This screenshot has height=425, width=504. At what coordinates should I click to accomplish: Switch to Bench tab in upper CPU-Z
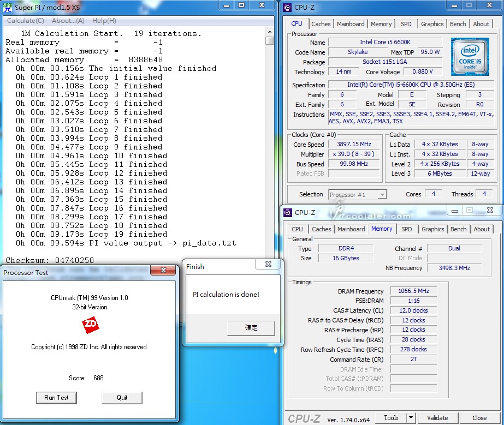click(x=458, y=24)
